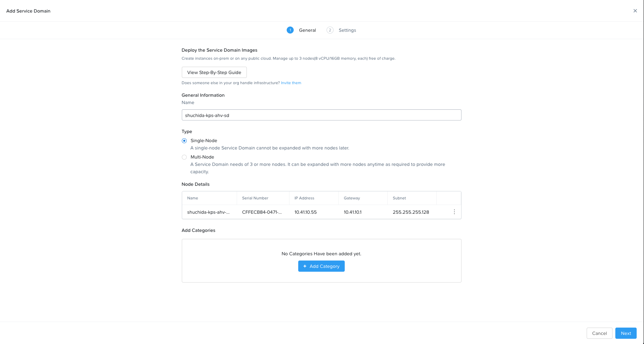The width and height of the screenshot is (644, 344).
Task: Cancel adding the service domain
Action: click(599, 333)
